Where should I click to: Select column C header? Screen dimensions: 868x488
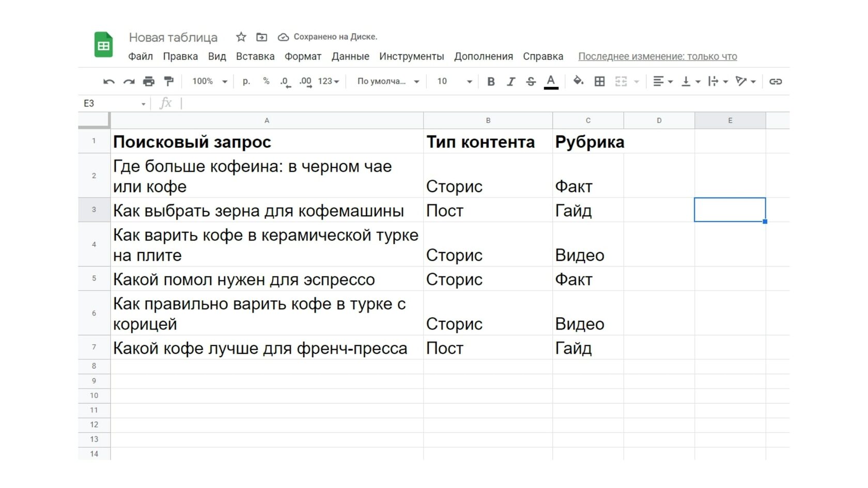pyautogui.click(x=588, y=120)
